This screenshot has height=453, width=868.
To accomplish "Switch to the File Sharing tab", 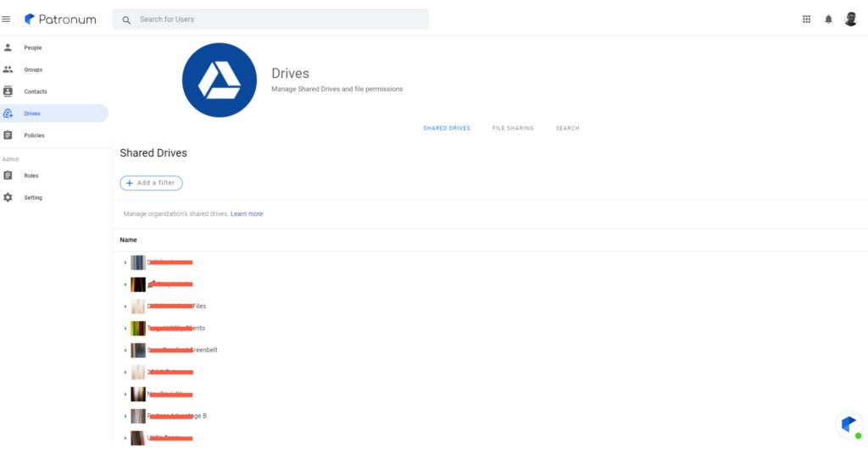I will [513, 129].
